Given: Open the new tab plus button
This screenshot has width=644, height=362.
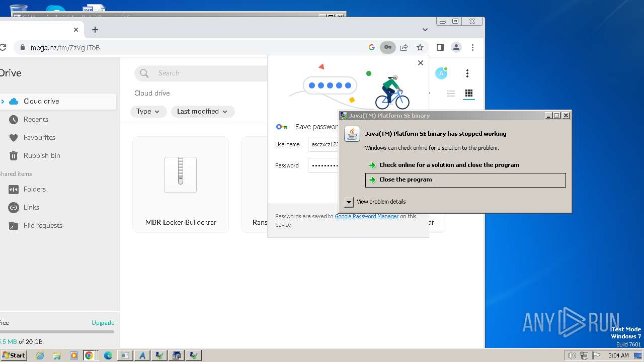Looking at the screenshot, I should point(95,30).
